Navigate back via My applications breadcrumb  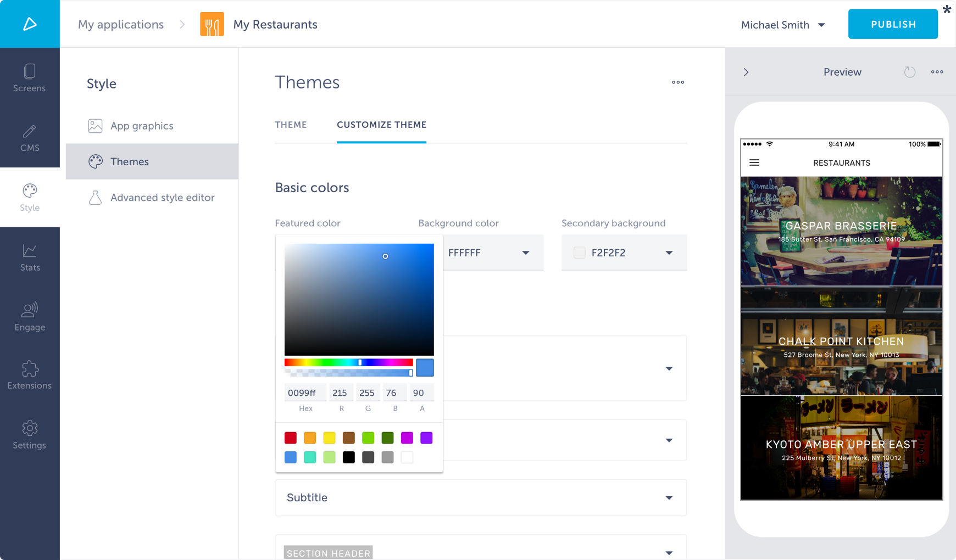(120, 24)
